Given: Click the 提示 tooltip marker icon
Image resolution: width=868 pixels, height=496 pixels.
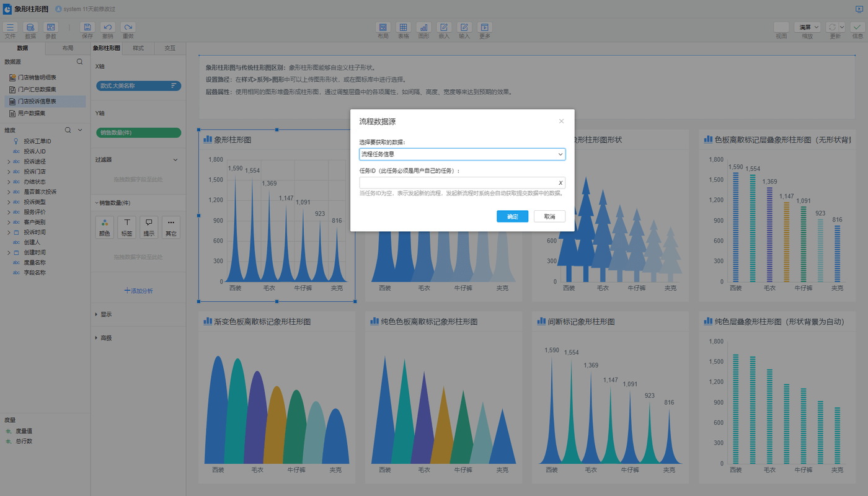Looking at the screenshot, I should pos(149,227).
